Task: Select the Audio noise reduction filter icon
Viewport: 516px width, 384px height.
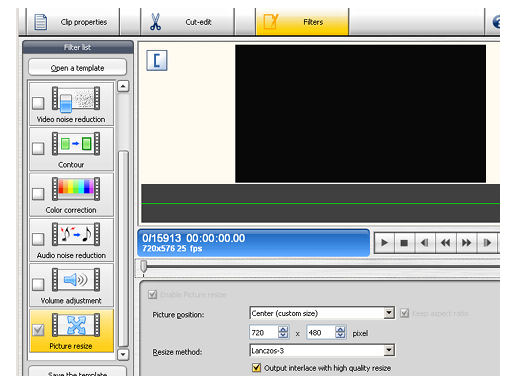Action: click(76, 234)
